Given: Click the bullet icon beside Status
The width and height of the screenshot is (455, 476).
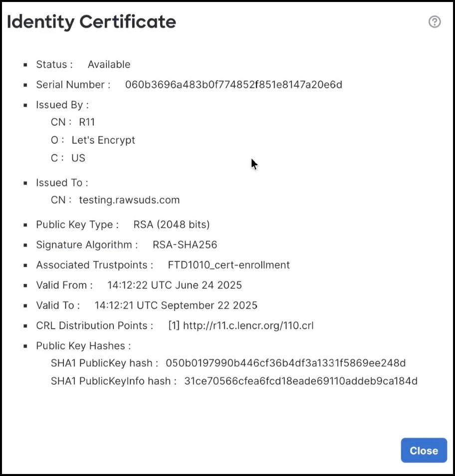Looking at the screenshot, I should (26, 64).
